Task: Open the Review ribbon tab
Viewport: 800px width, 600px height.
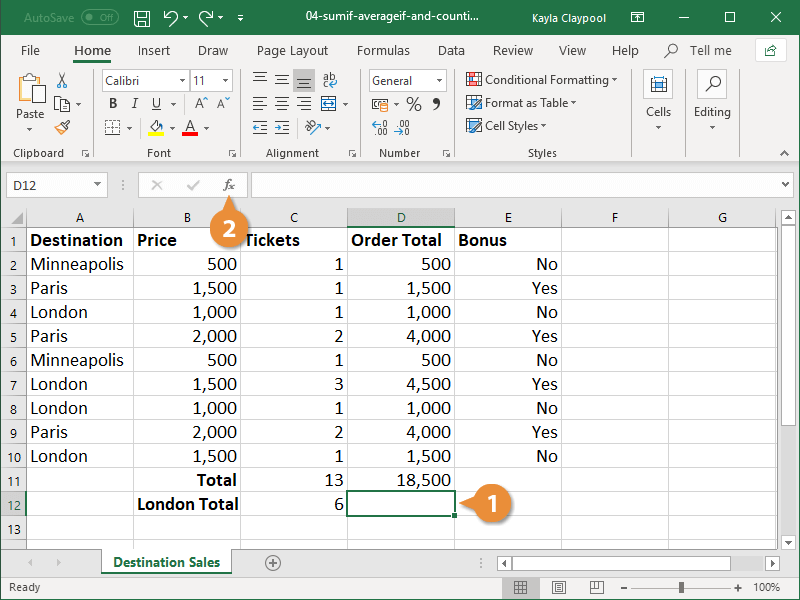Action: click(512, 50)
